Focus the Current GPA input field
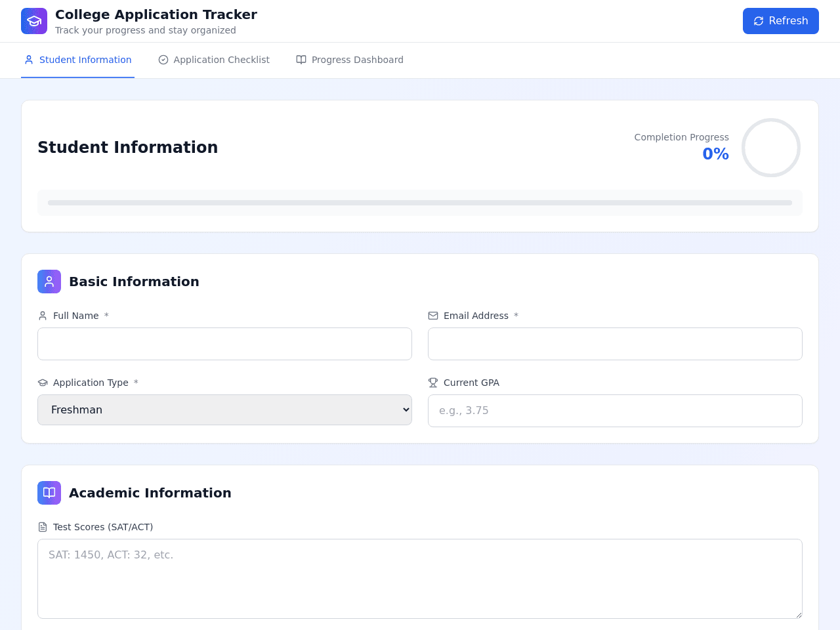840x630 pixels. click(x=615, y=411)
